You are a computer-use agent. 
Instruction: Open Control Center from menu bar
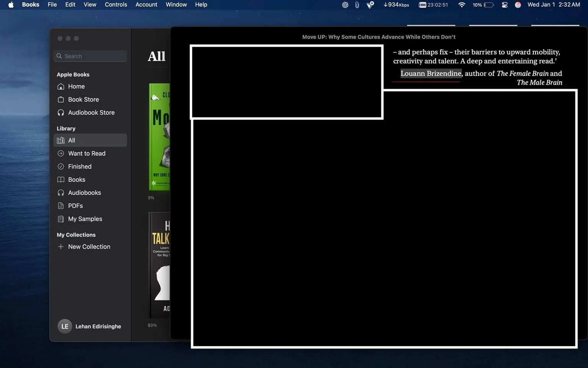click(x=505, y=5)
